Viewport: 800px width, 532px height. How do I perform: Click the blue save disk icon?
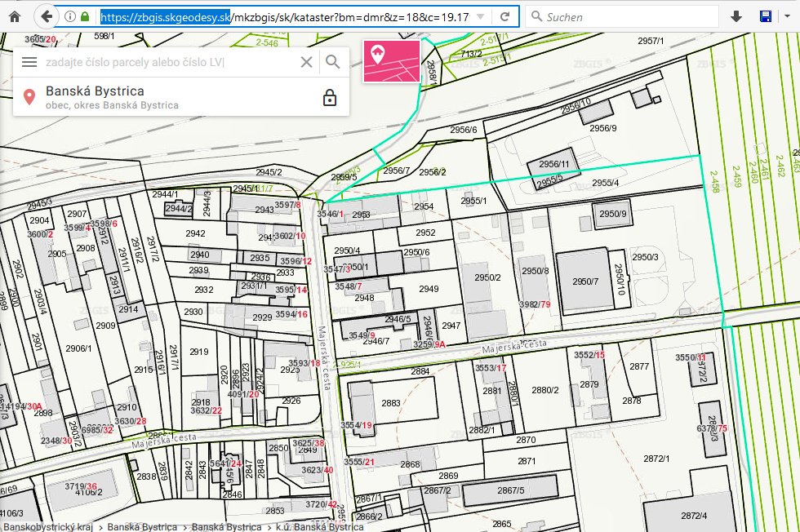[766, 16]
